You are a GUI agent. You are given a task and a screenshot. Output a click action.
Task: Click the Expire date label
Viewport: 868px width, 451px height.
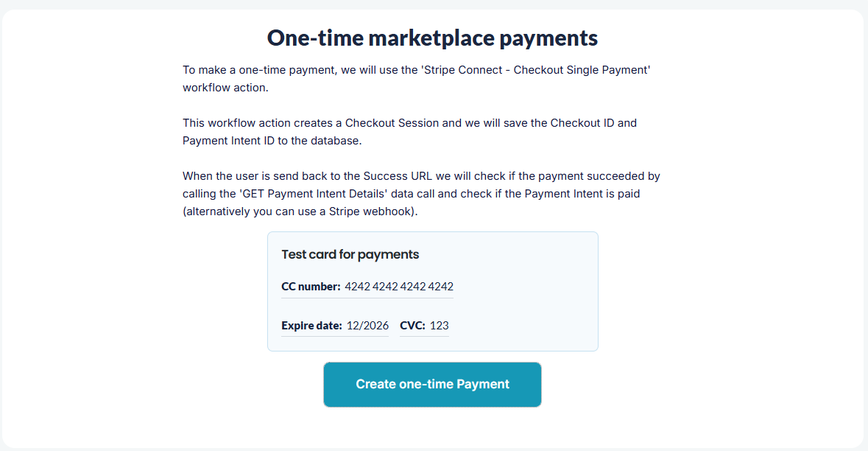tap(311, 326)
